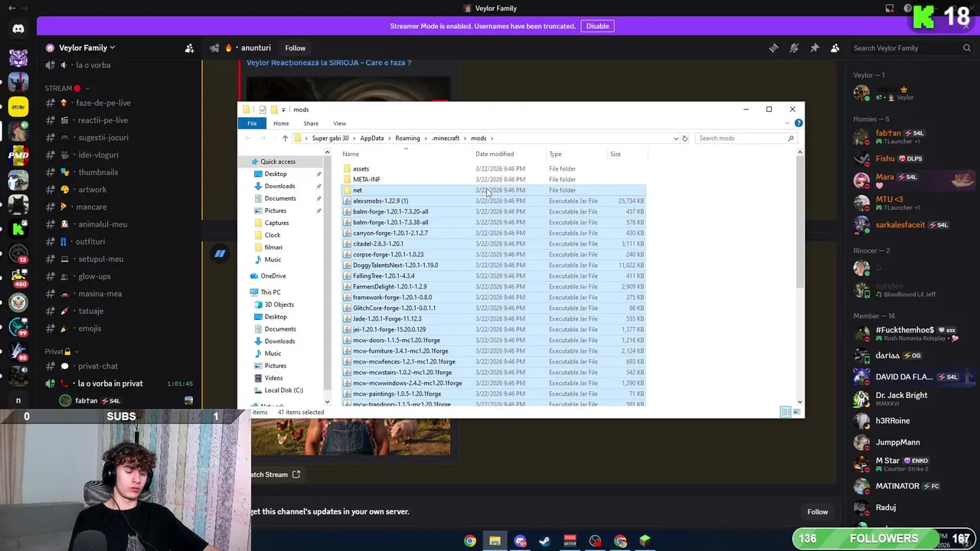Go up one folder with the Explorer up arrow
The height and width of the screenshot is (551, 980).
pos(285,139)
